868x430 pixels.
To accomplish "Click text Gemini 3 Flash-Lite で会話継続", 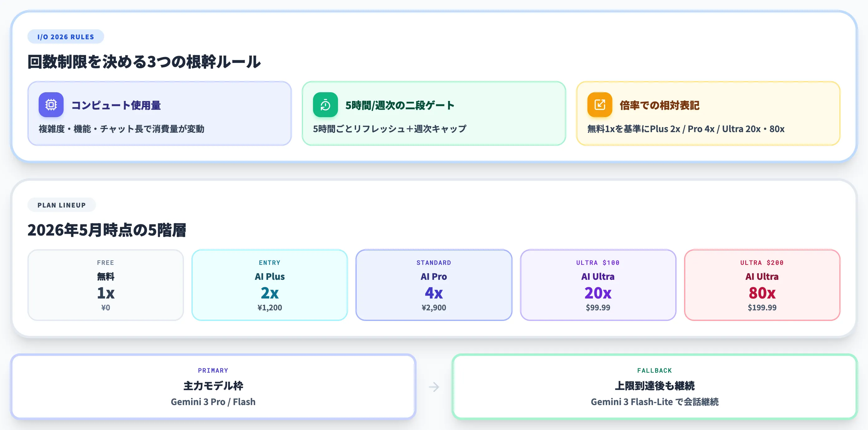I will click(654, 402).
